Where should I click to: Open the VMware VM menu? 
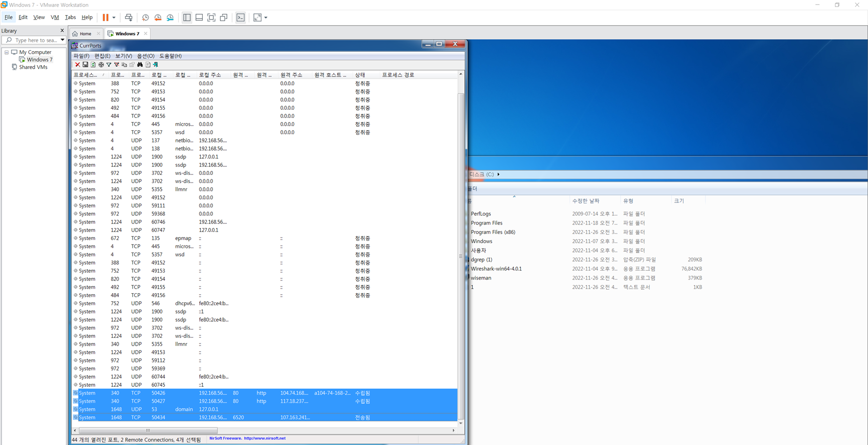pyautogui.click(x=55, y=17)
